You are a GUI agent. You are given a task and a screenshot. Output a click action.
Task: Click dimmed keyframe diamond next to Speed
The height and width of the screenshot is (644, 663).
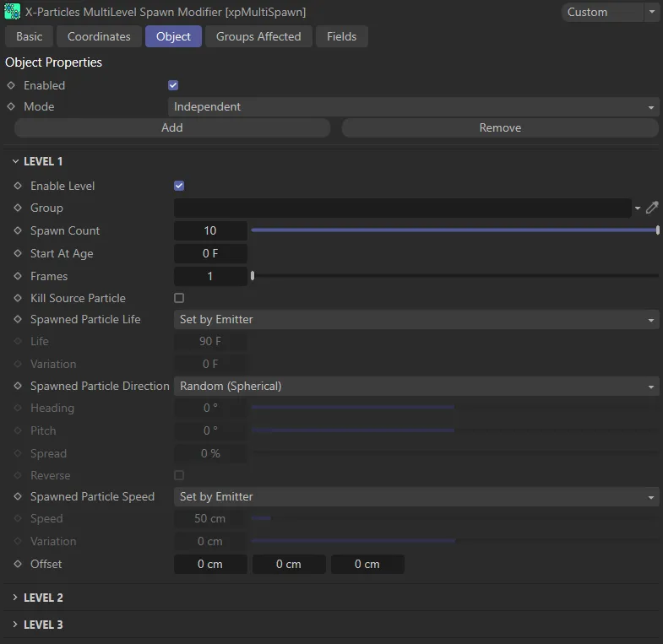(18, 518)
